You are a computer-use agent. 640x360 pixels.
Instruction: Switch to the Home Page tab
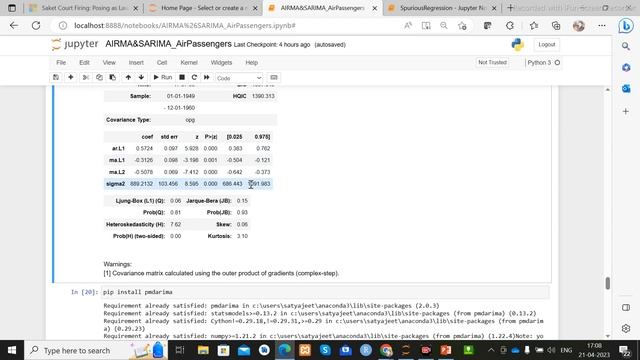click(x=204, y=8)
